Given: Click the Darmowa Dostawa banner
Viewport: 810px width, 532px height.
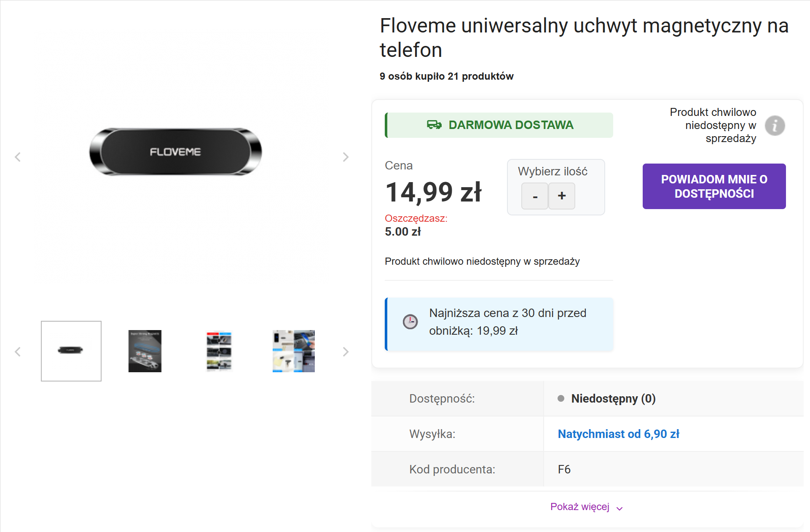Looking at the screenshot, I should coord(499,125).
